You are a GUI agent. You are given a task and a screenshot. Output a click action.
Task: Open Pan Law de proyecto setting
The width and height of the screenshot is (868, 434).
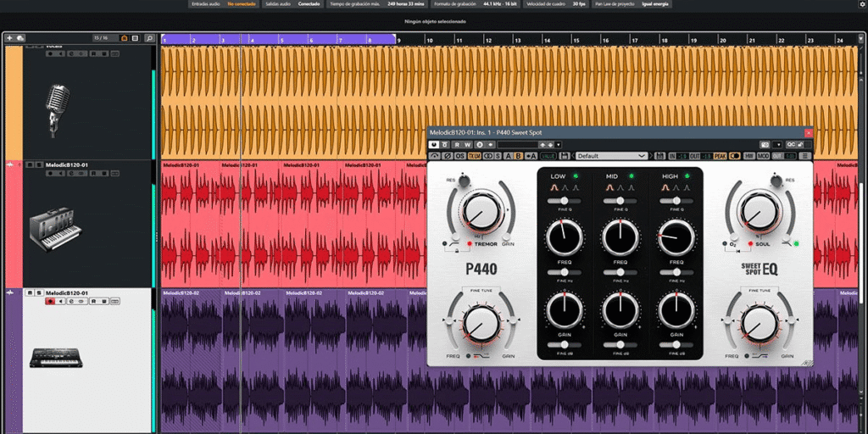click(631, 4)
